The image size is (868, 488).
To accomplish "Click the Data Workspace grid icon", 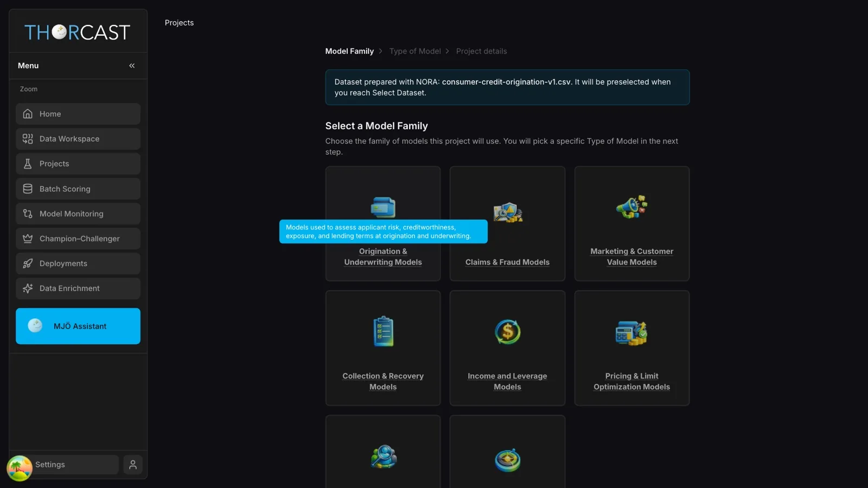I will click(x=28, y=139).
